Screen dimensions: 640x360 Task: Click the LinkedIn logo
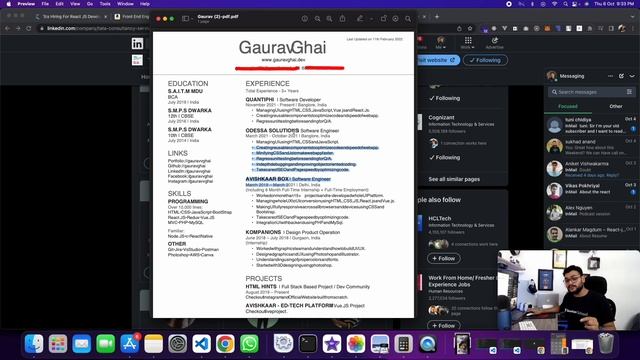(x=138, y=44)
